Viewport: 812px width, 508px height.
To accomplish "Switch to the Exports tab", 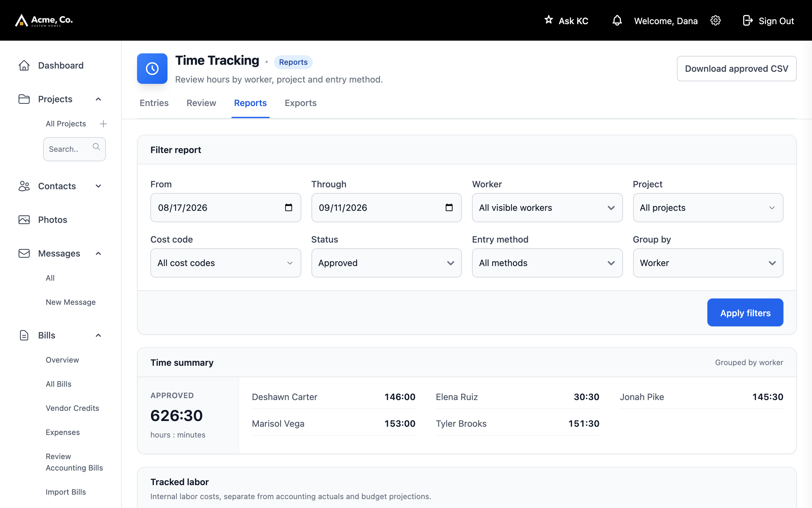I will point(300,103).
